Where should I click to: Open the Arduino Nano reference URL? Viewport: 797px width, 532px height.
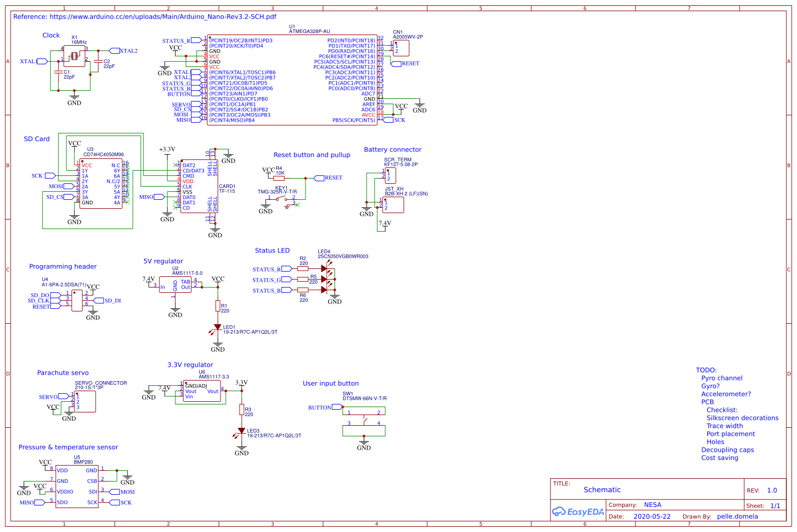coord(145,16)
